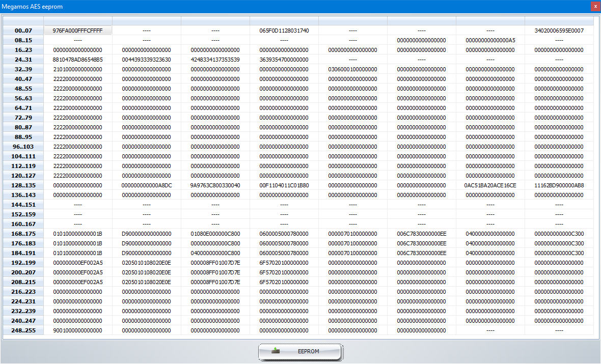Click row header 08..15
Image resolution: width=601 pixels, height=364 pixels.
tap(23, 40)
